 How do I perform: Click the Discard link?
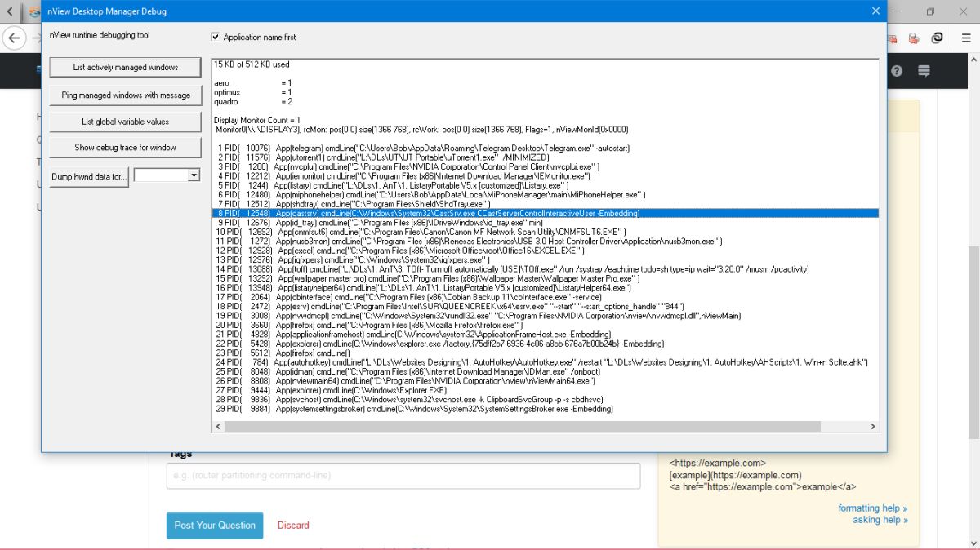[x=293, y=525]
